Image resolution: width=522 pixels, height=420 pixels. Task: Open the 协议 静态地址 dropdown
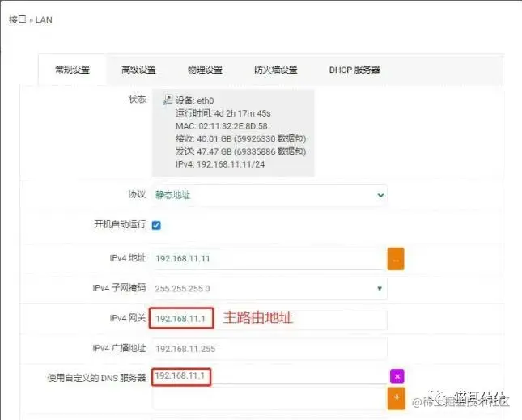click(x=269, y=195)
